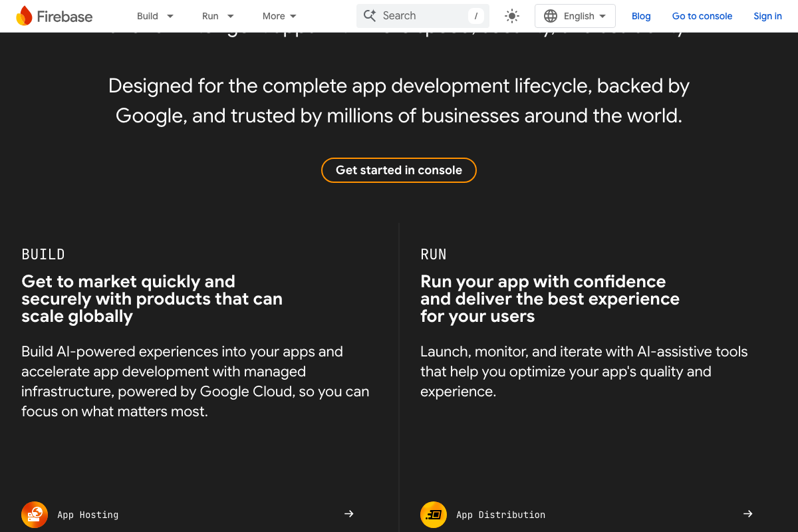The image size is (798, 532).
Task: Open the Blog link
Action: tap(641, 16)
